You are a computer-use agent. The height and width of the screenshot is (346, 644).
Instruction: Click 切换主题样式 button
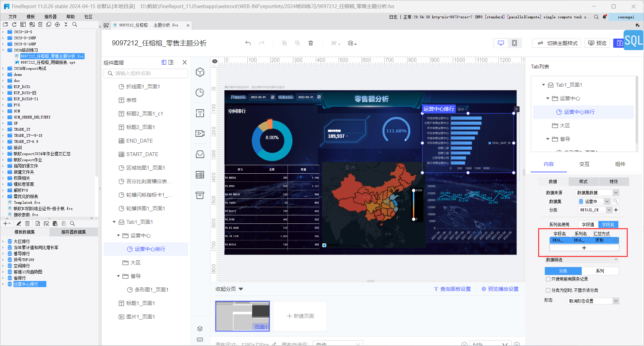556,43
